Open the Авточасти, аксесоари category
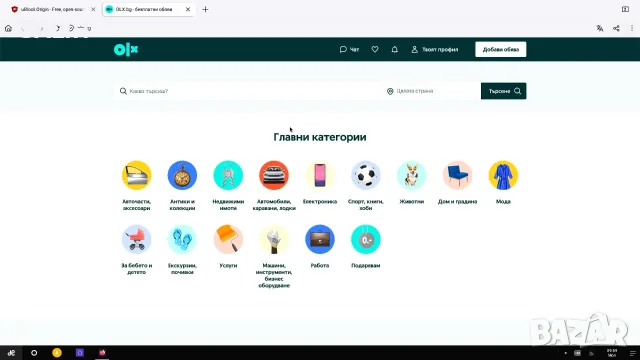The width and height of the screenshot is (640, 360). click(136, 185)
